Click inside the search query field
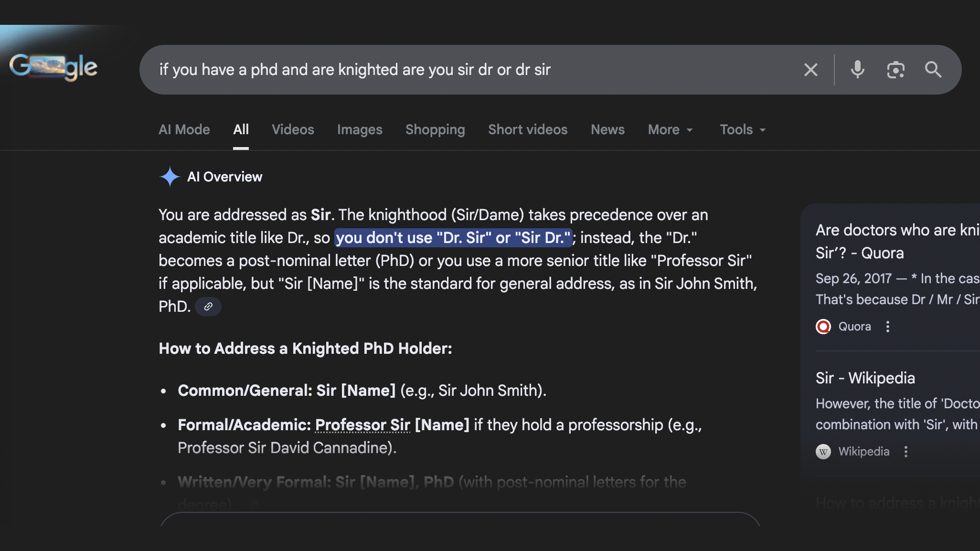This screenshot has height=551, width=980. (x=430, y=70)
